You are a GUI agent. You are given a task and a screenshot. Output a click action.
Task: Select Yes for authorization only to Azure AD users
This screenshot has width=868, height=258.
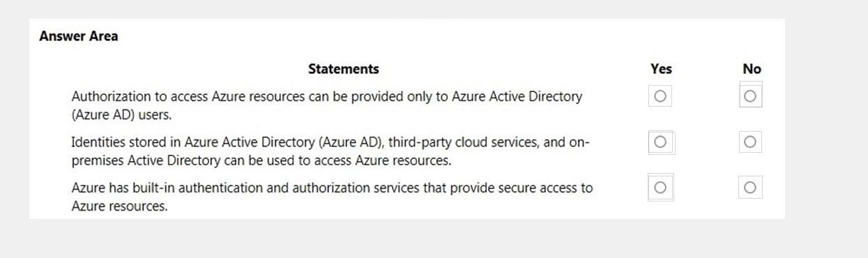click(x=660, y=96)
